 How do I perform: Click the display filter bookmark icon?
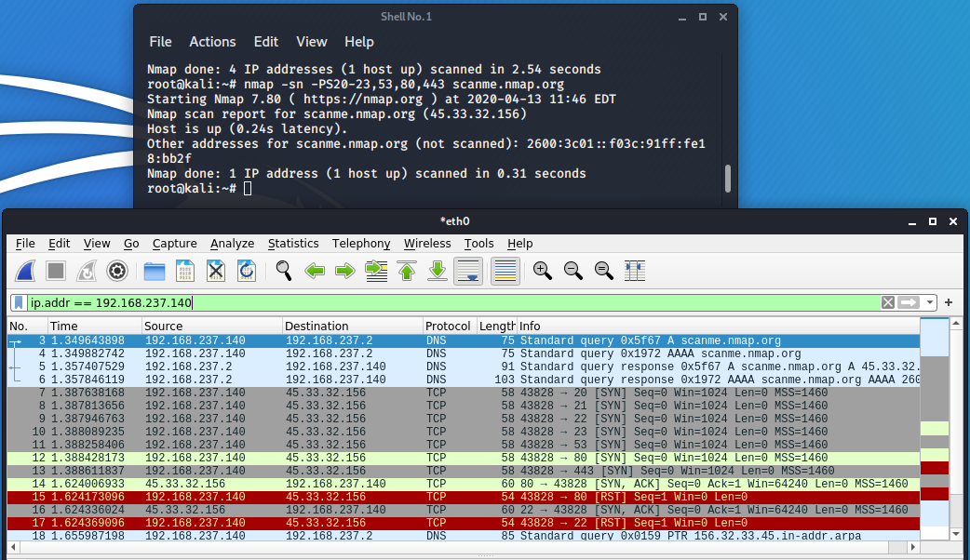(x=19, y=302)
